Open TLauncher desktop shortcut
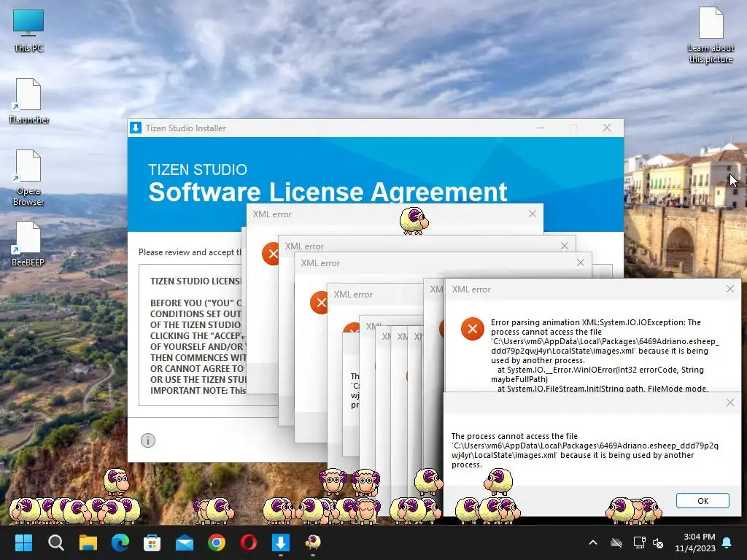 pyautogui.click(x=28, y=101)
